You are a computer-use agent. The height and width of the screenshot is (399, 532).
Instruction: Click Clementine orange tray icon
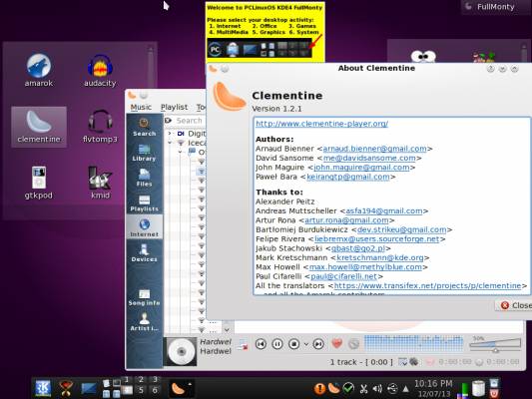click(333, 388)
